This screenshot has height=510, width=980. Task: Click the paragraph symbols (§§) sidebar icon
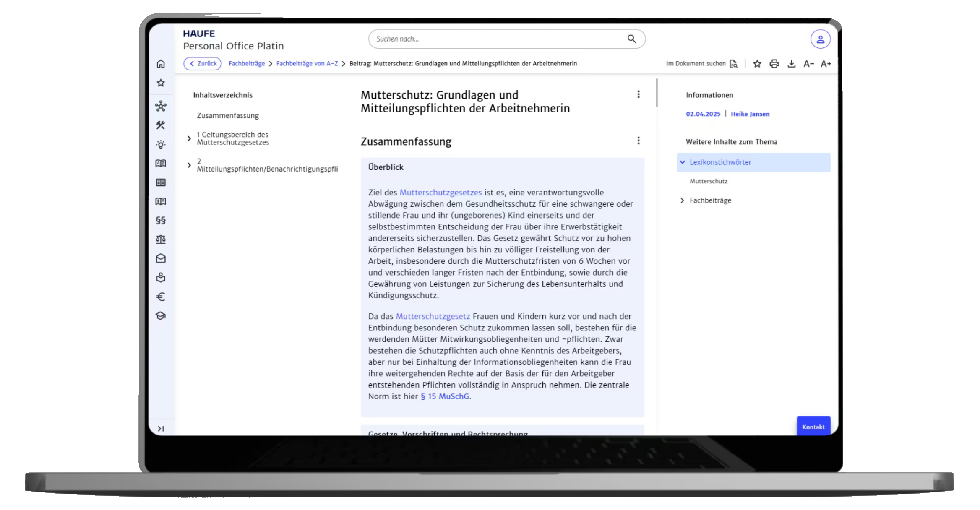161,220
